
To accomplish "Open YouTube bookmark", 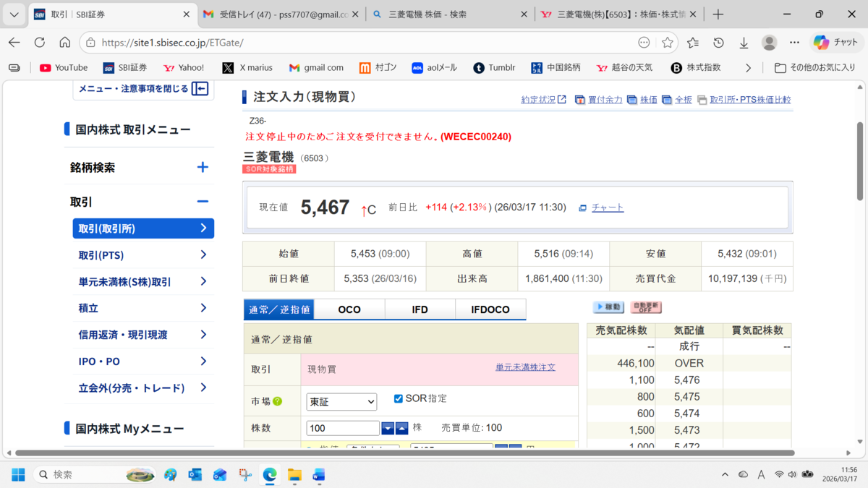I will click(64, 67).
